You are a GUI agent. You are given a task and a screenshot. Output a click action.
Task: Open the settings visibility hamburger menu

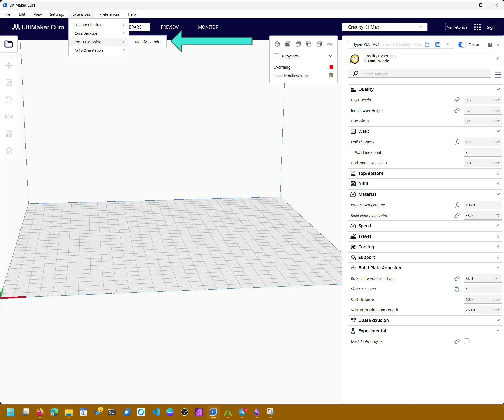coord(498,75)
